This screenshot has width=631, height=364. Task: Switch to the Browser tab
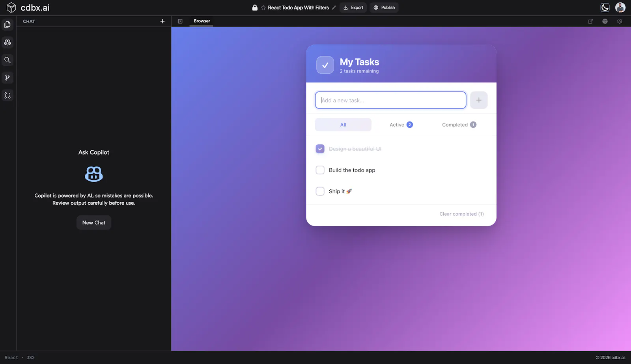(x=202, y=21)
